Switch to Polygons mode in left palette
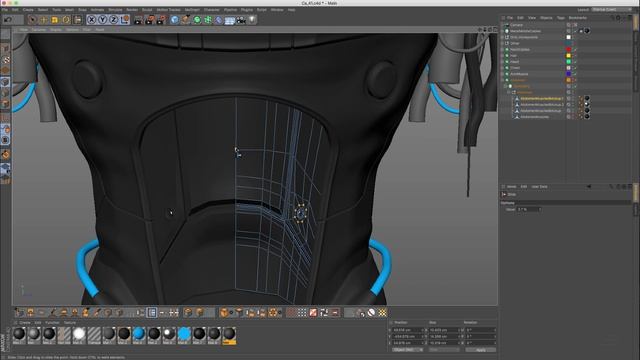Viewport: 640px width, 360px height. pos(5,104)
